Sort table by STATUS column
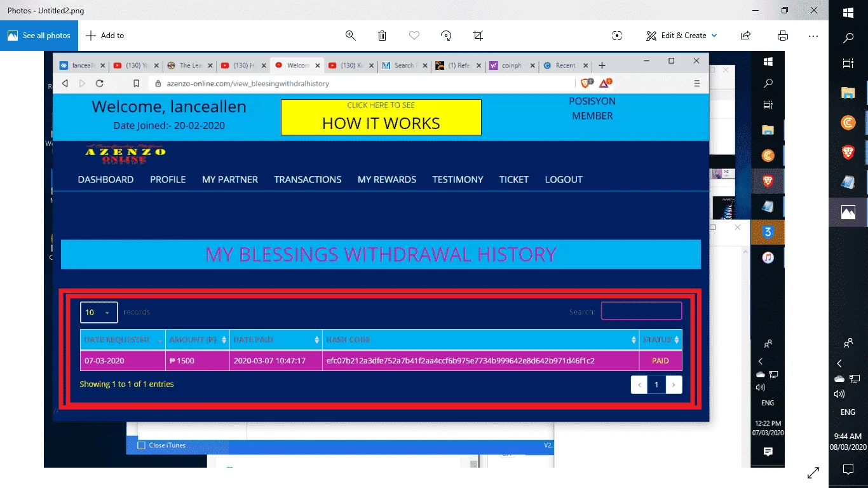The width and height of the screenshot is (868, 488). pyautogui.click(x=661, y=340)
